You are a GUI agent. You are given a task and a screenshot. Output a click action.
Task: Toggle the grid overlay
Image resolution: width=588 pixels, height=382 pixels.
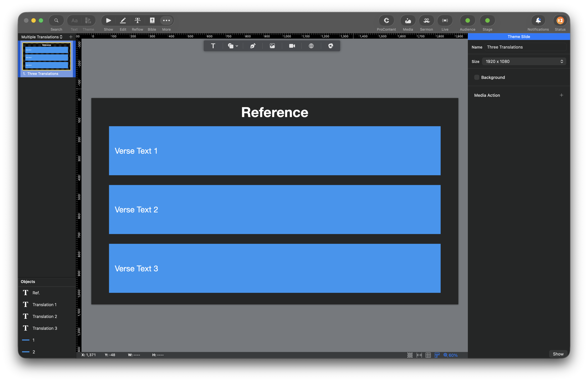pos(428,355)
